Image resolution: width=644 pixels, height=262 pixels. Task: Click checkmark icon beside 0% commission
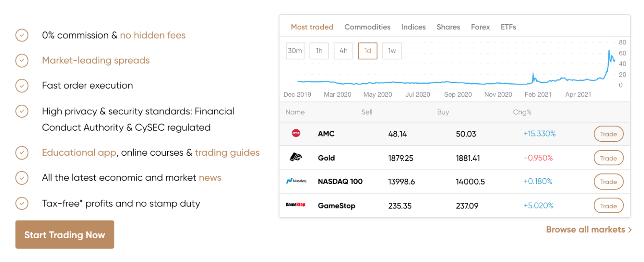click(x=22, y=35)
